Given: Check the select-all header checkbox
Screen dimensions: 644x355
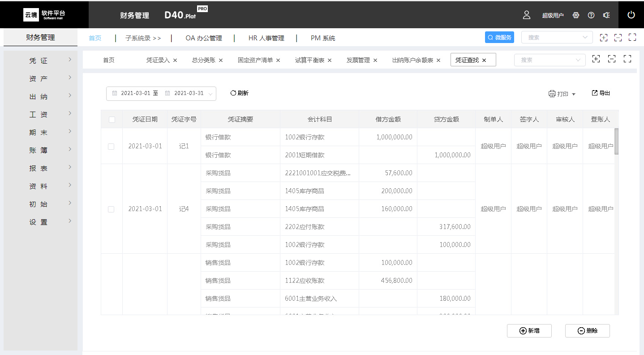Looking at the screenshot, I should (112, 120).
